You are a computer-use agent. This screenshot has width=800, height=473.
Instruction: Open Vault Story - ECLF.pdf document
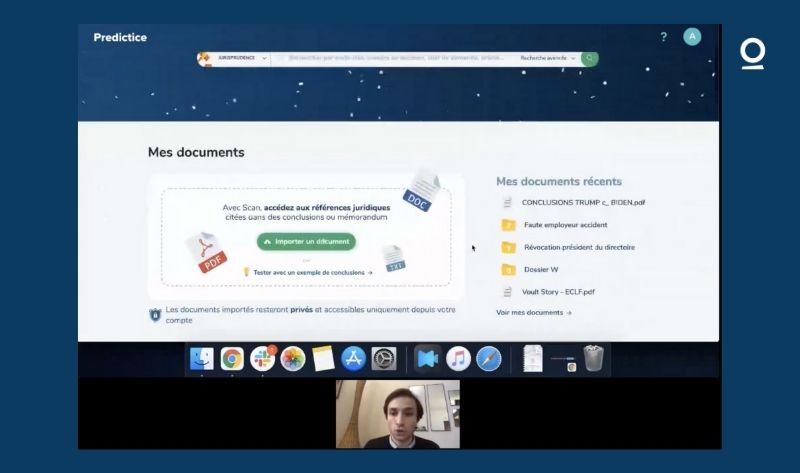tap(558, 292)
